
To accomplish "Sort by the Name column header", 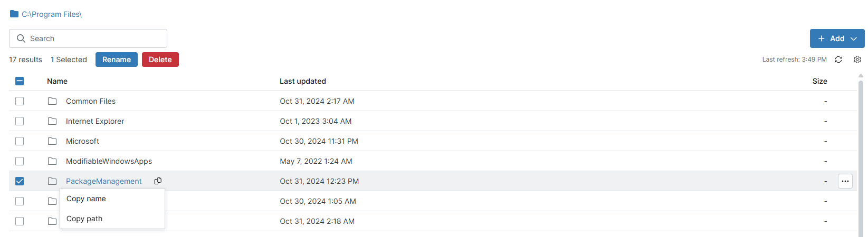I will tap(57, 81).
